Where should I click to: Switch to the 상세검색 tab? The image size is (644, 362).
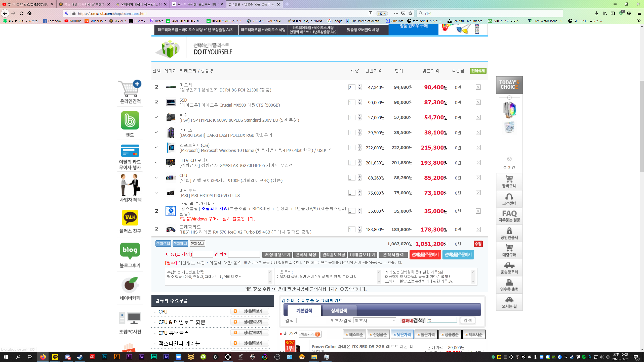339,311
